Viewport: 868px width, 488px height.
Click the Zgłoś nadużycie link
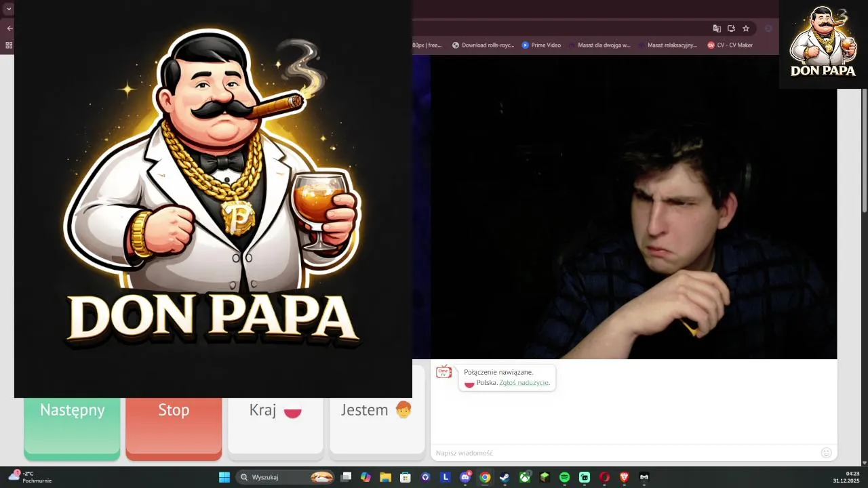tap(524, 383)
